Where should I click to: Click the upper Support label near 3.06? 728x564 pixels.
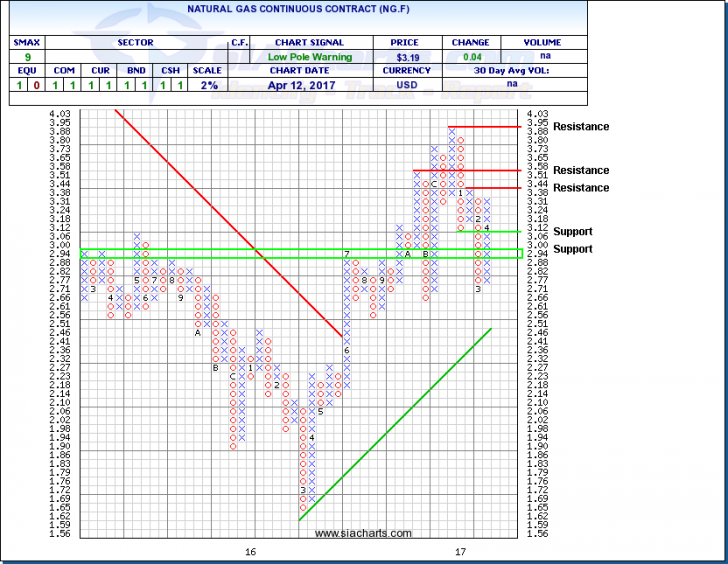point(572,232)
